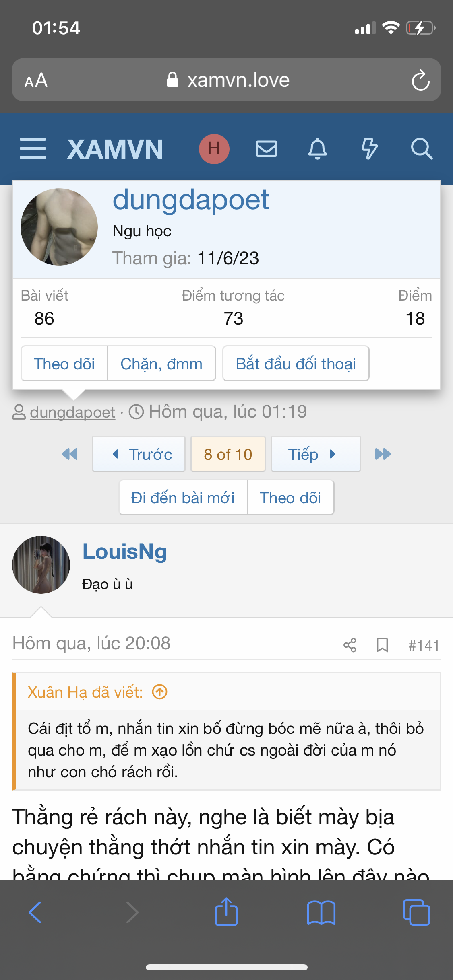Share post #141 via share icon
The image size is (453, 980).
pyautogui.click(x=350, y=645)
